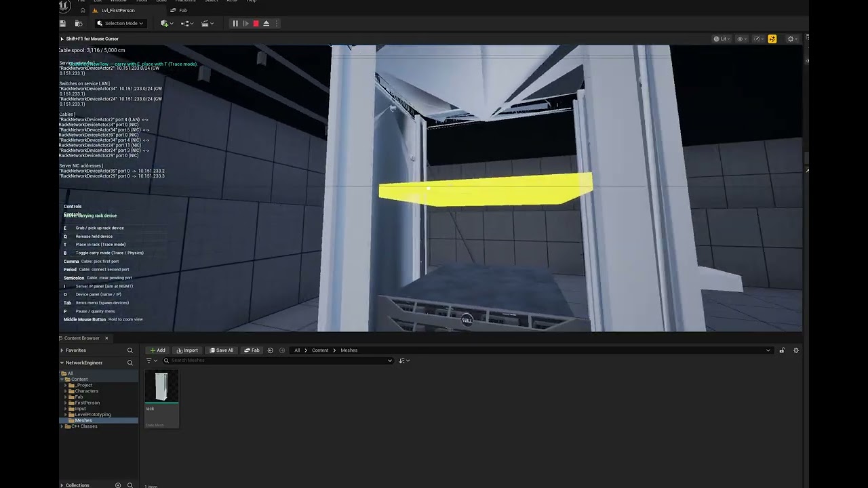
Task: Open the Cinematics clapperboard dropdown
Action: tap(207, 23)
